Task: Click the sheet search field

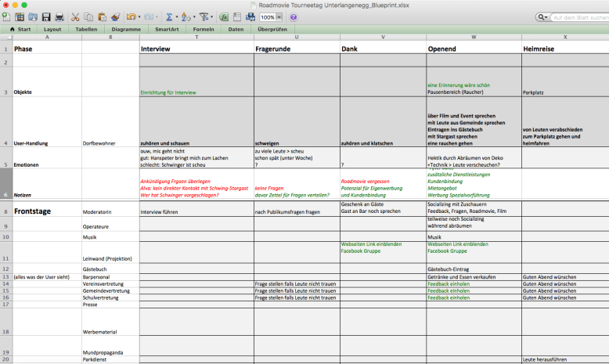Action: (x=579, y=17)
